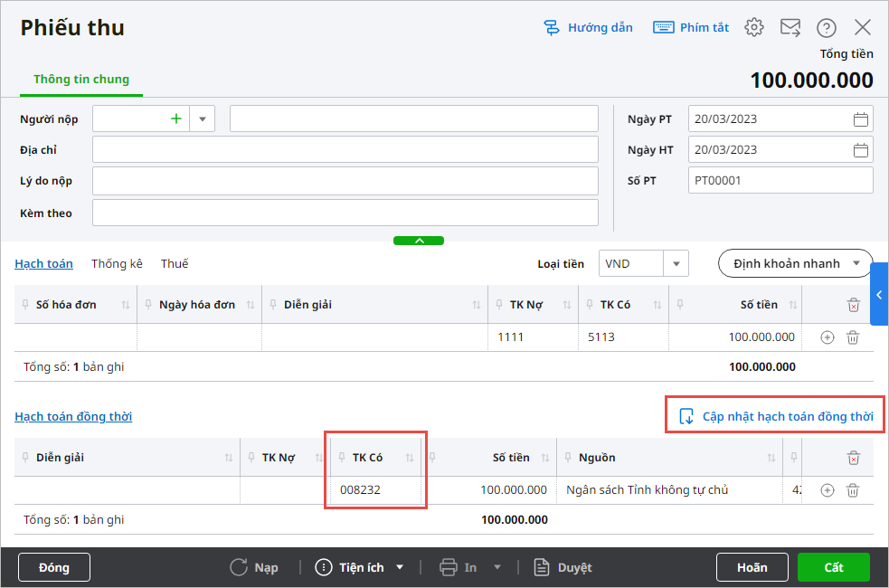Add a row after the 008232 entry

(828, 490)
